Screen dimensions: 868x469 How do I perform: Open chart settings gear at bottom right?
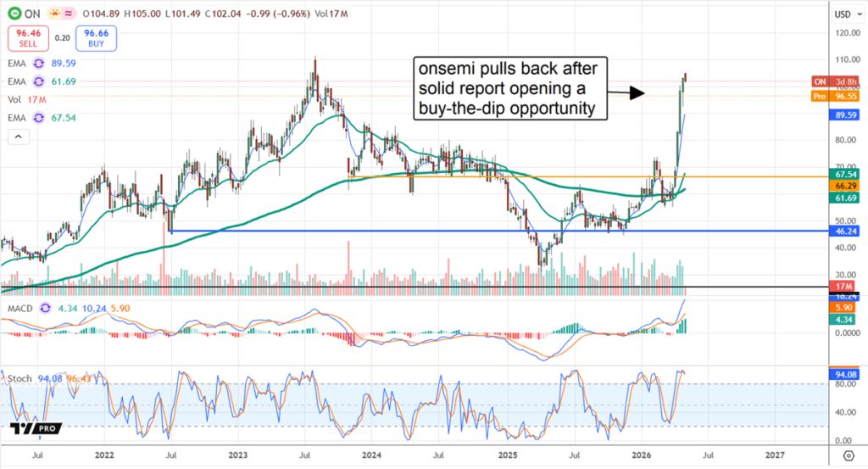[848, 455]
